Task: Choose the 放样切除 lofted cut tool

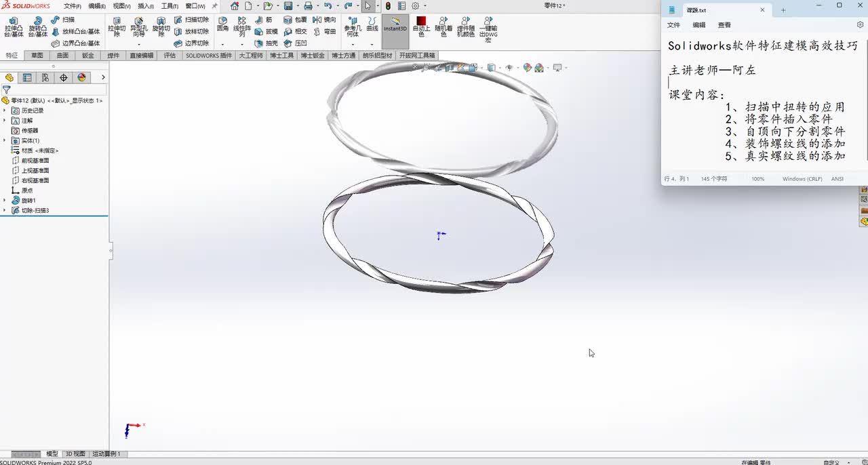Action: click(191, 31)
